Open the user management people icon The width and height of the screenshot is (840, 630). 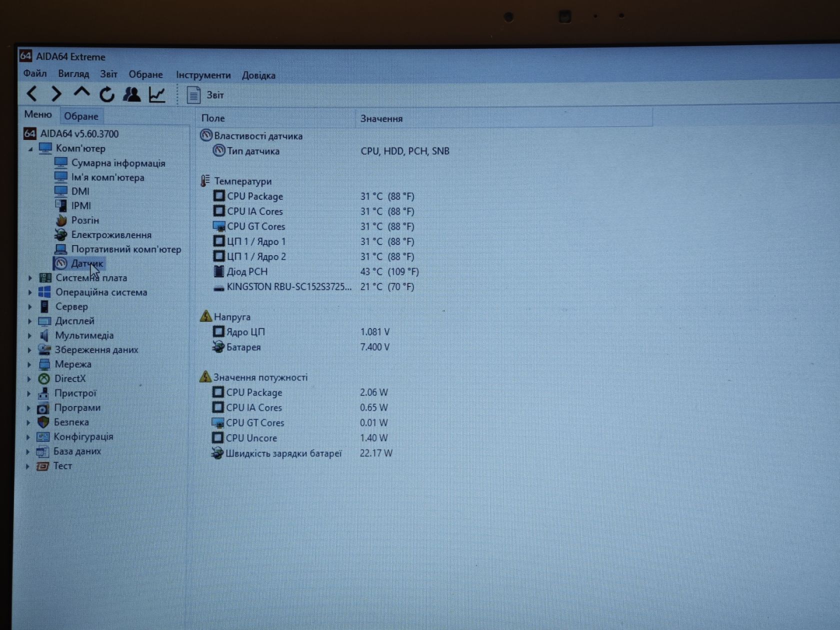pos(131,94)
